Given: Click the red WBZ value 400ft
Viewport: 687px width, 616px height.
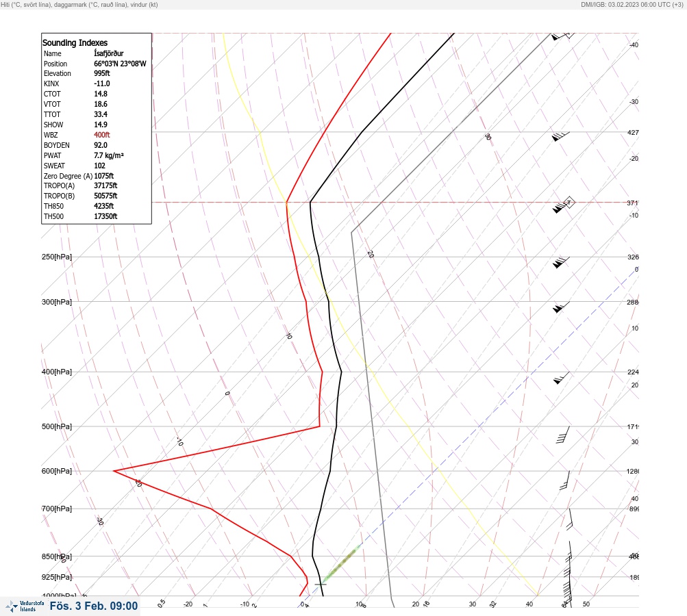Looking at the screenshot, I should 101,135.
